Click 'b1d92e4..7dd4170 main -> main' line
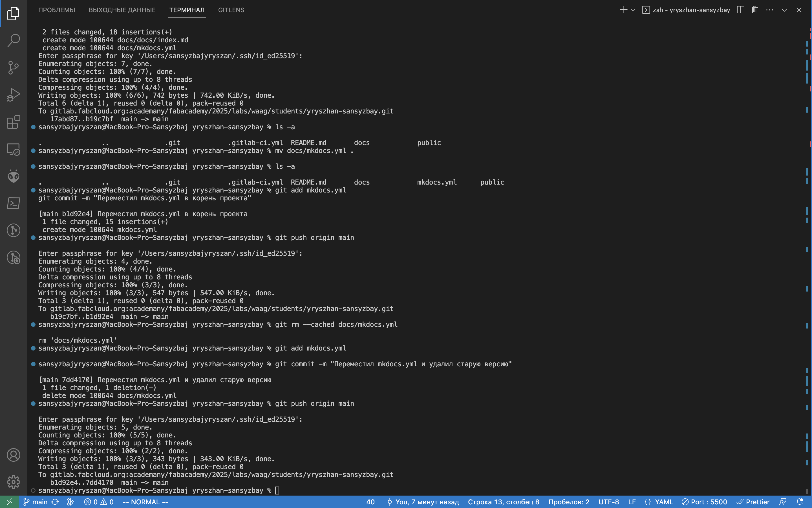Screen dimensions: 812x508 click(x=109, y=483)
